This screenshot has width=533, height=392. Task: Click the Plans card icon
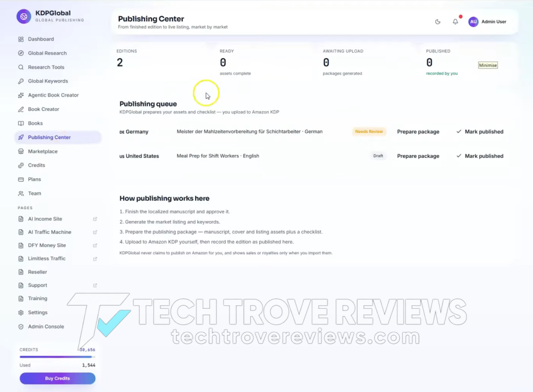[21, 179]
